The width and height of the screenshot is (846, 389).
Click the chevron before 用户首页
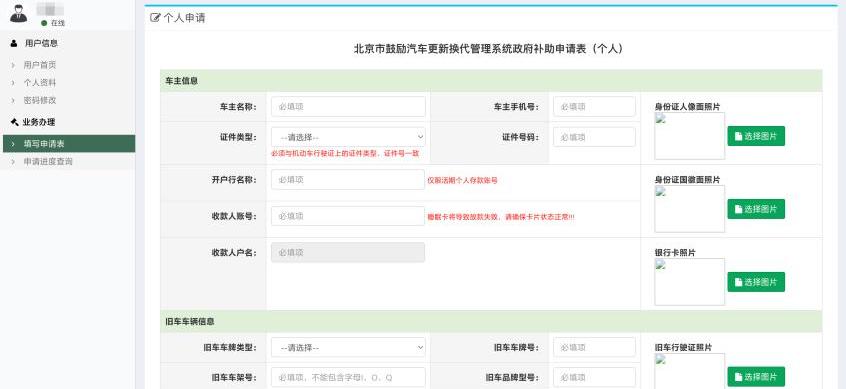[13, 65]
